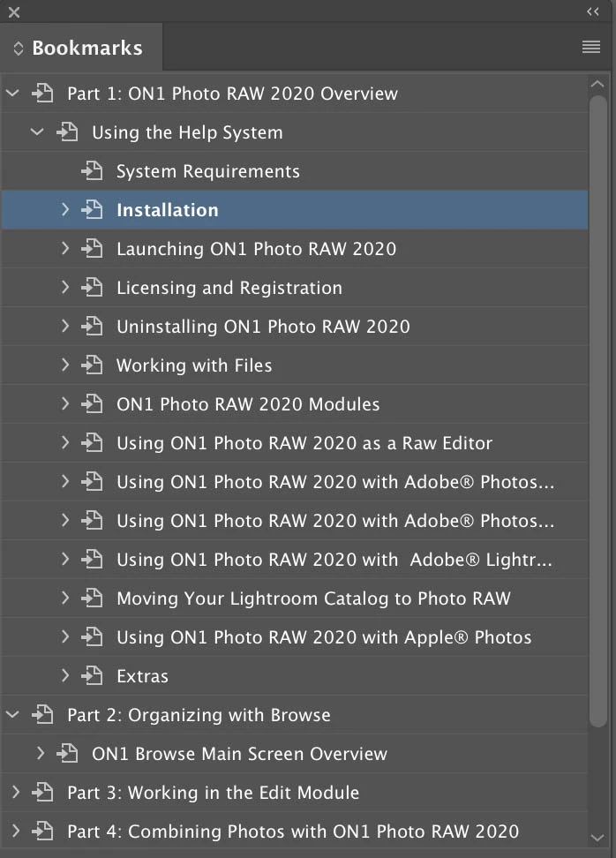616x858 pixels.
Task: Expand the Adobe Lightr... bookmark chevron
Action: (65, 560)
